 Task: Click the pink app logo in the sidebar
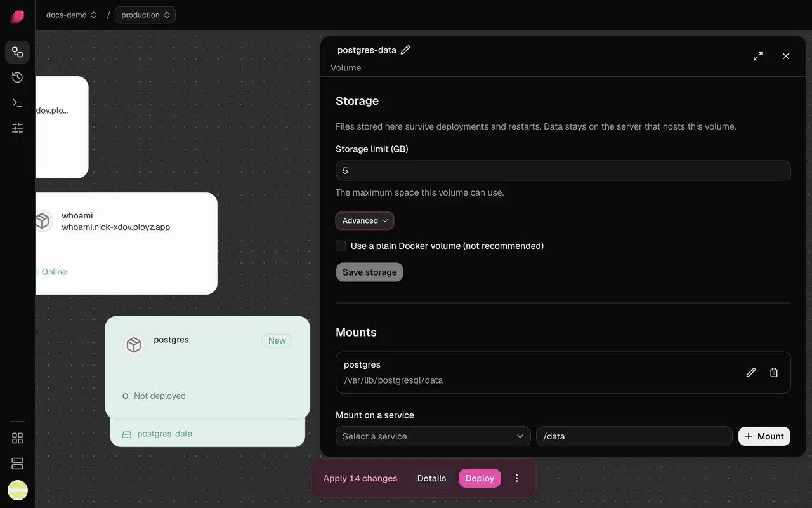pos(17,17)
